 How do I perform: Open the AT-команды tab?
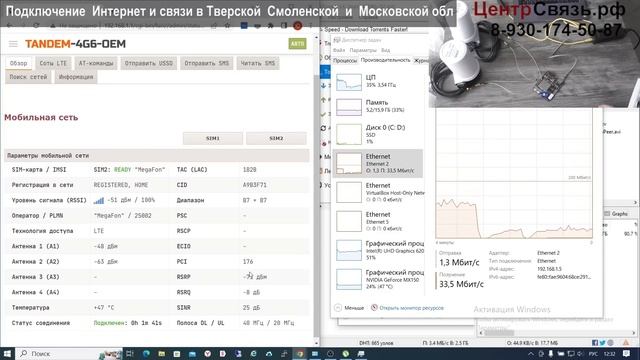click(96, 63)
